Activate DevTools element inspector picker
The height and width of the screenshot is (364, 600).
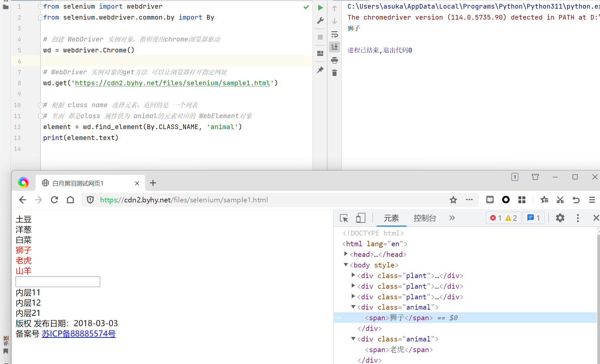tap(344, 218)
